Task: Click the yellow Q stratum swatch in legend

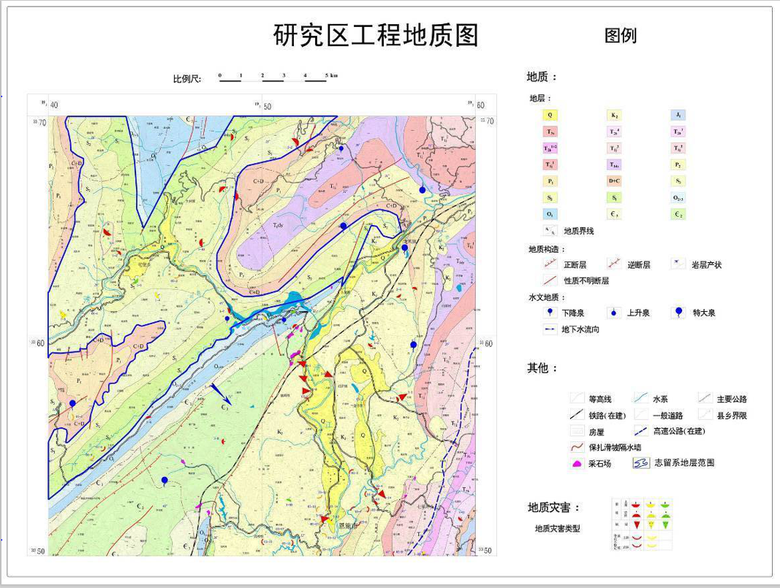Action: (x=550, y=116)
